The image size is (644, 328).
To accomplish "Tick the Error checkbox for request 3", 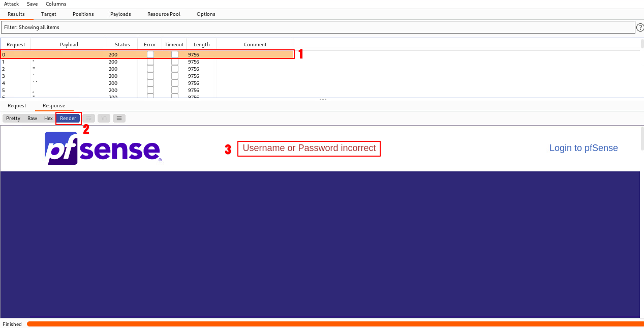I will 150,76.
